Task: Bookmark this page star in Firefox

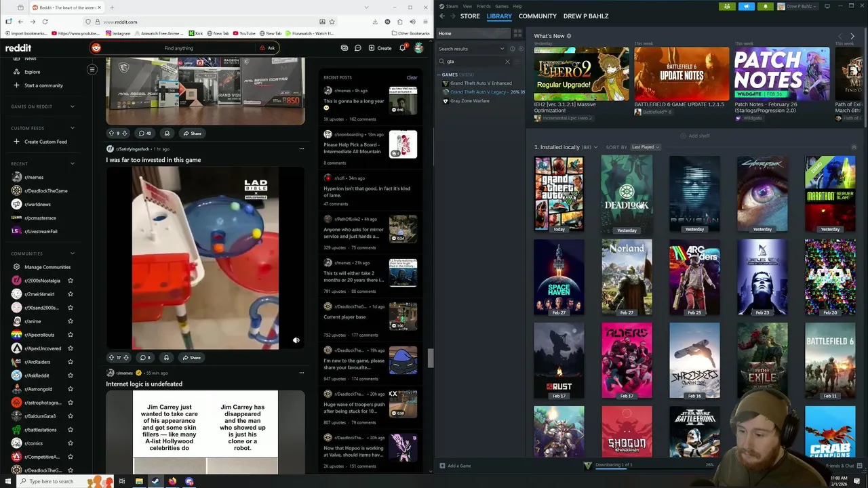Action: coord(332,22)
